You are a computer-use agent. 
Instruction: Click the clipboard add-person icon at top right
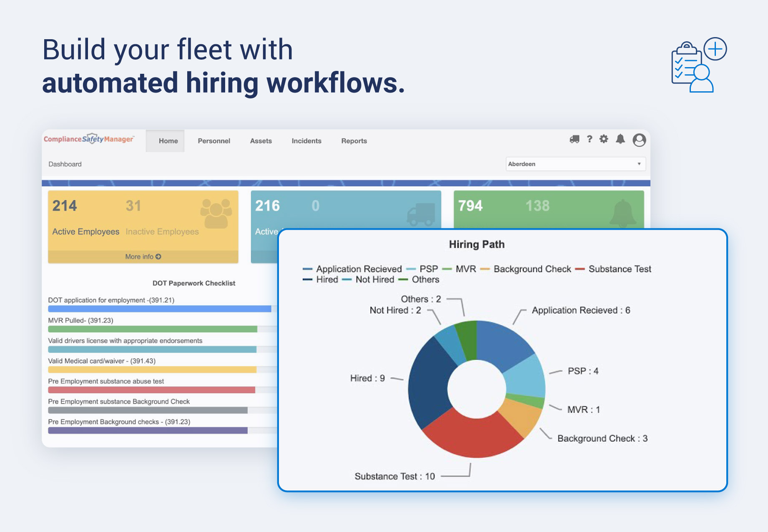(699, 65)
